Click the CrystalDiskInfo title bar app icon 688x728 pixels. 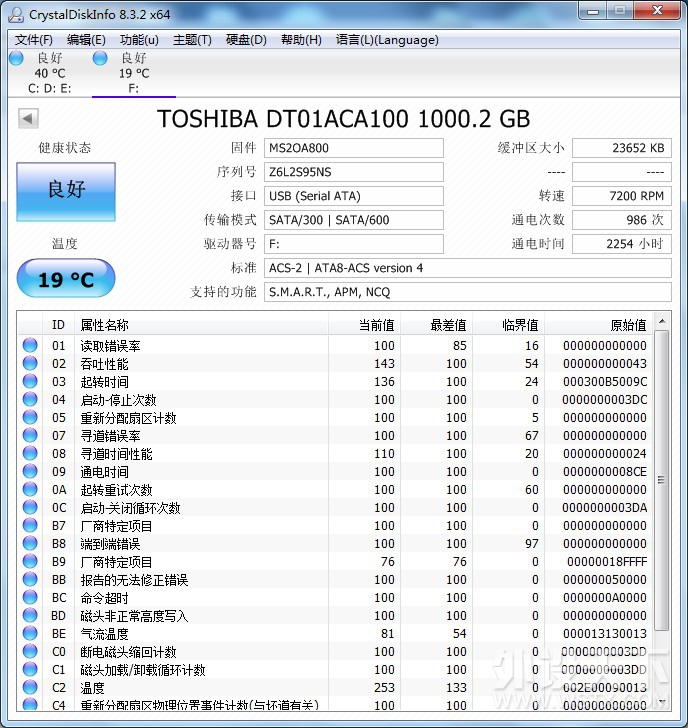click(x=16, y=14)
